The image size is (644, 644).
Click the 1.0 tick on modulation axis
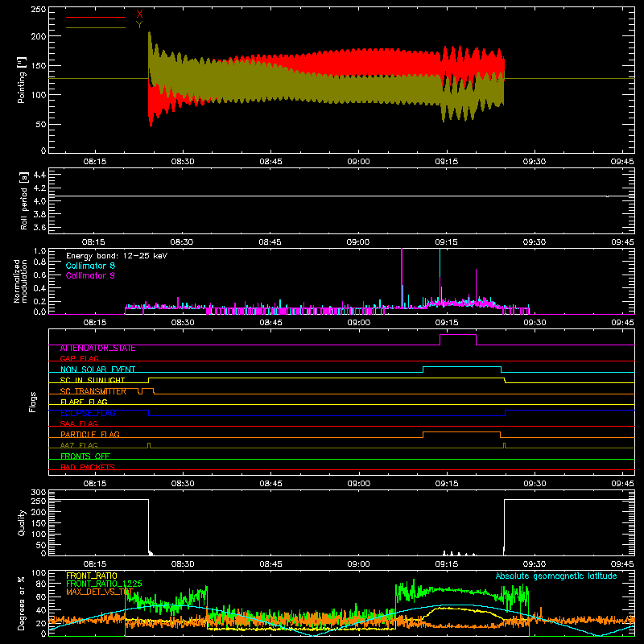(39, 251)
